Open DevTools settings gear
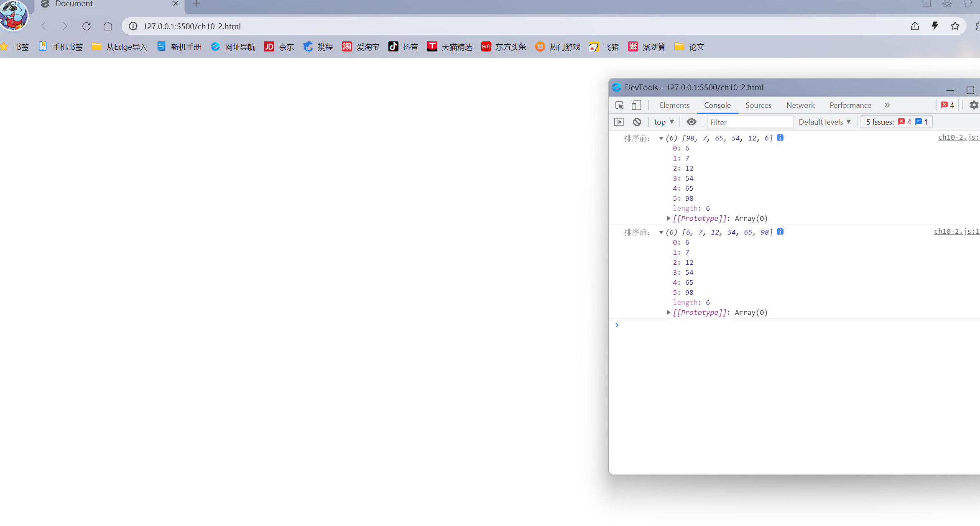The width and height of the screenshot is (980, 526). (x=974, y=105)
